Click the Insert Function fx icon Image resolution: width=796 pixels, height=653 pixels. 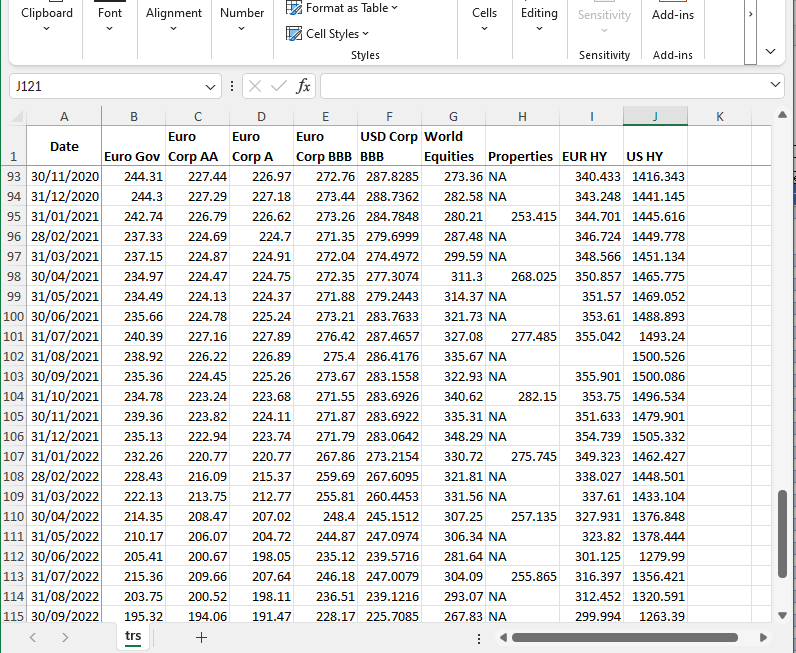[303, 86]
